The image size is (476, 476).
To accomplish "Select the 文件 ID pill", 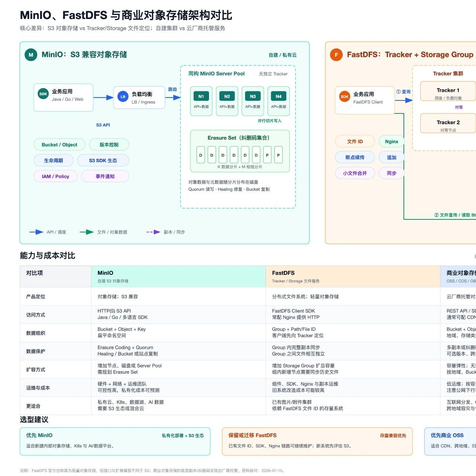I will point(355,141).
